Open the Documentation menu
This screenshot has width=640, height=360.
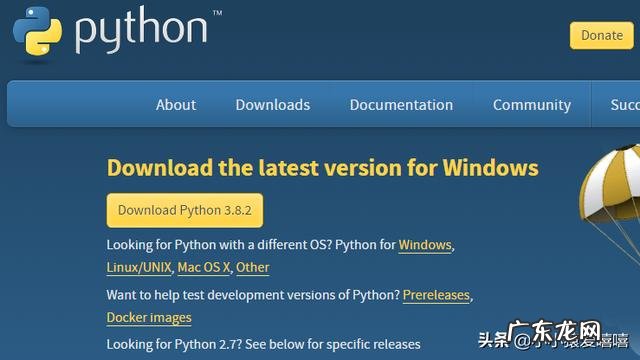pos(401,105)
